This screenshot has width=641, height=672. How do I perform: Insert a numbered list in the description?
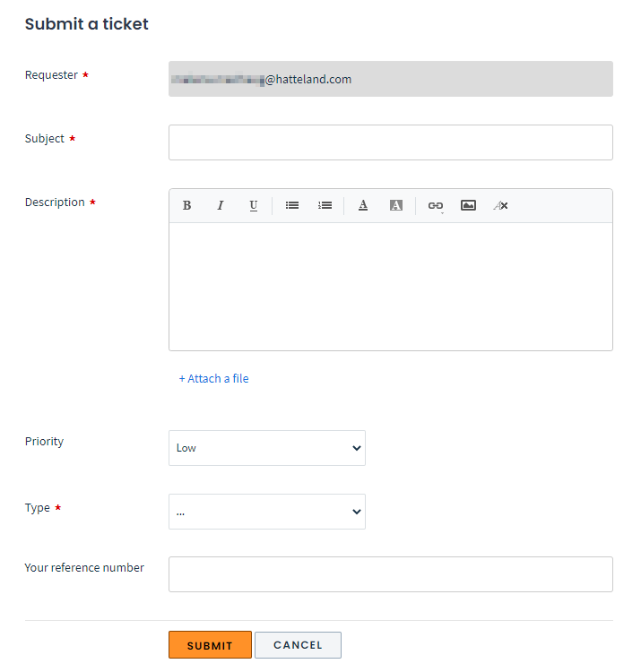click(x=325, y=205)
